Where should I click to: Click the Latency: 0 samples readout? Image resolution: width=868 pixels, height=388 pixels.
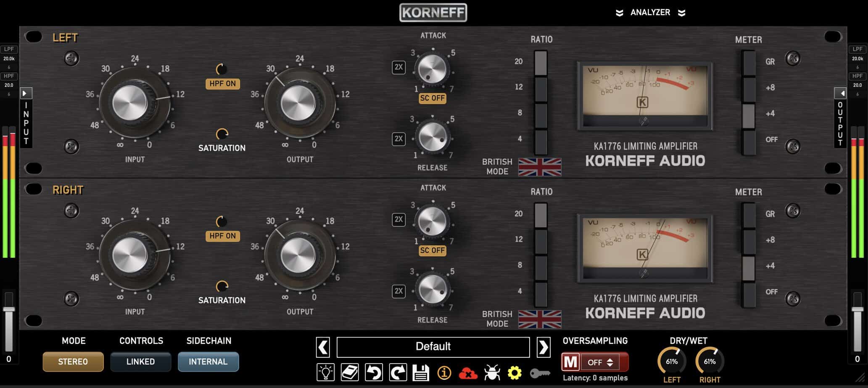595,378
